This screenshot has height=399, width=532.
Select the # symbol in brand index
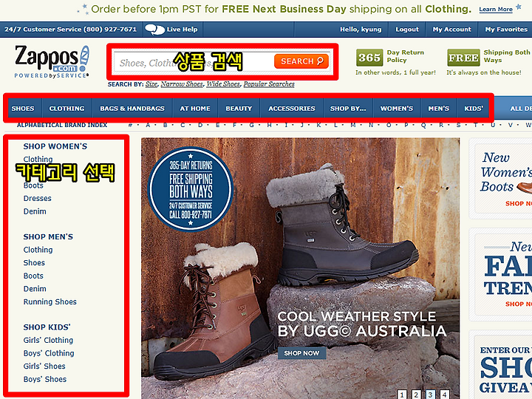(130, 125)
